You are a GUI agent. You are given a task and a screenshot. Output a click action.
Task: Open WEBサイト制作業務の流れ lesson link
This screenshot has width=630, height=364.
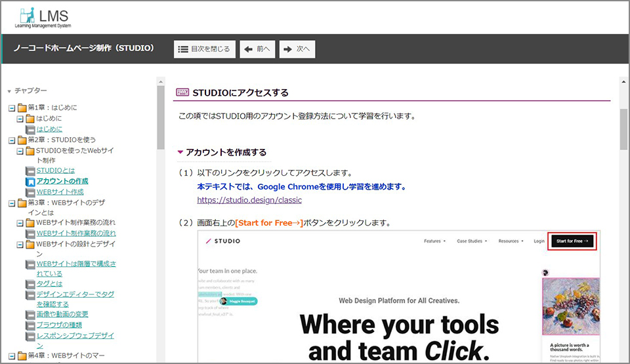(76, 233)
